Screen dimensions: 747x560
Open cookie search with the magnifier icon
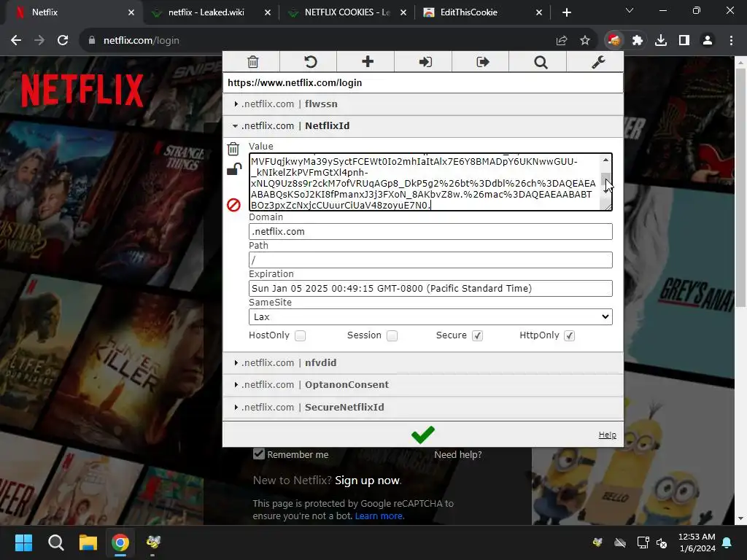coord(541,63)
